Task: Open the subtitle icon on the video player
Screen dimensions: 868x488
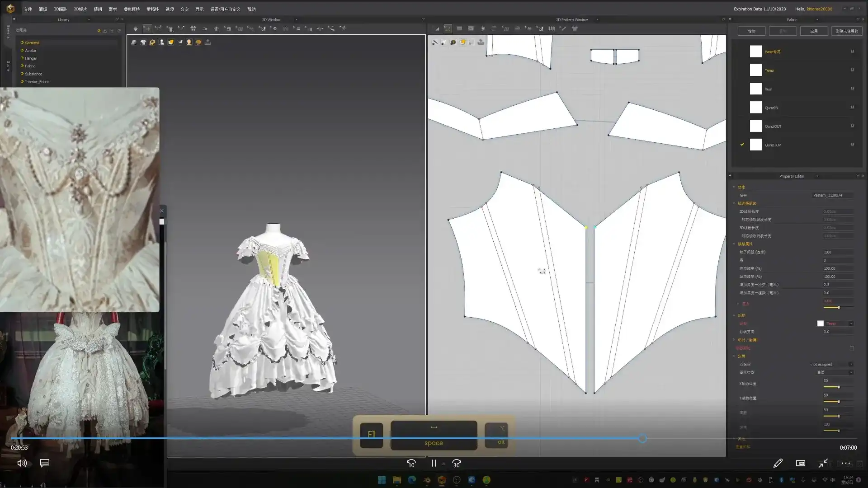Action: coord(44,463)
